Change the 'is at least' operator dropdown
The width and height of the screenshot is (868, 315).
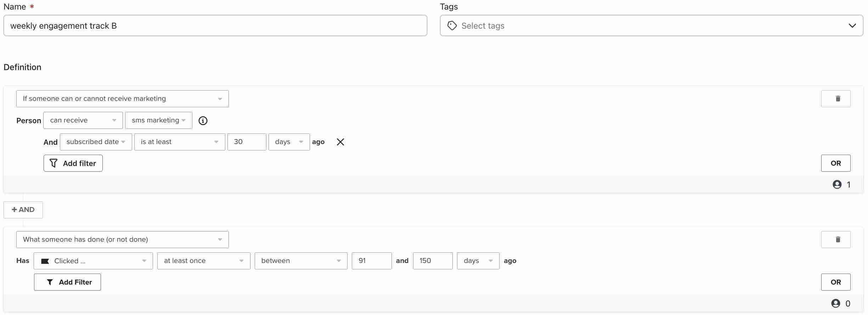tap(179, 142)
